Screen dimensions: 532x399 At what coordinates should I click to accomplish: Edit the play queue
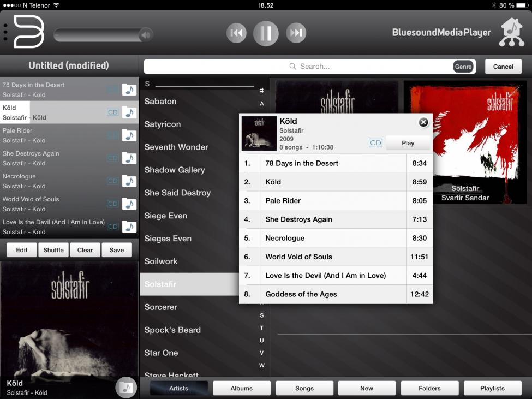click(22, 250)
